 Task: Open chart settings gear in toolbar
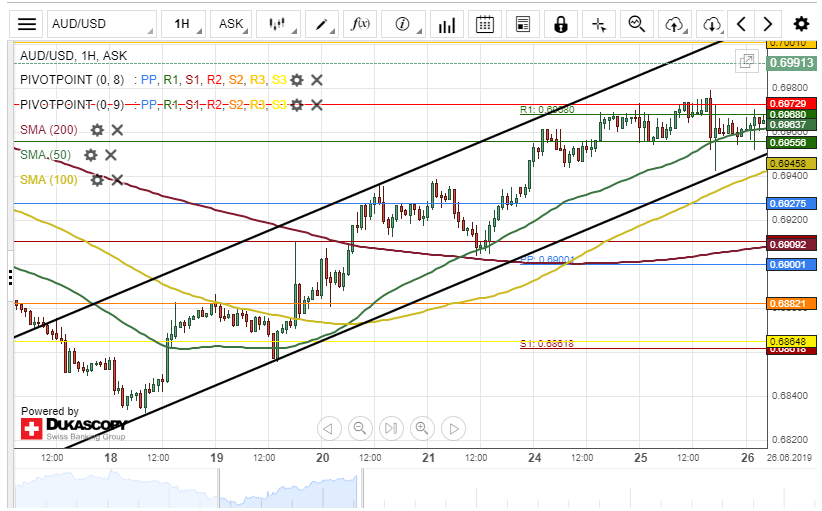tap(801, 24)
